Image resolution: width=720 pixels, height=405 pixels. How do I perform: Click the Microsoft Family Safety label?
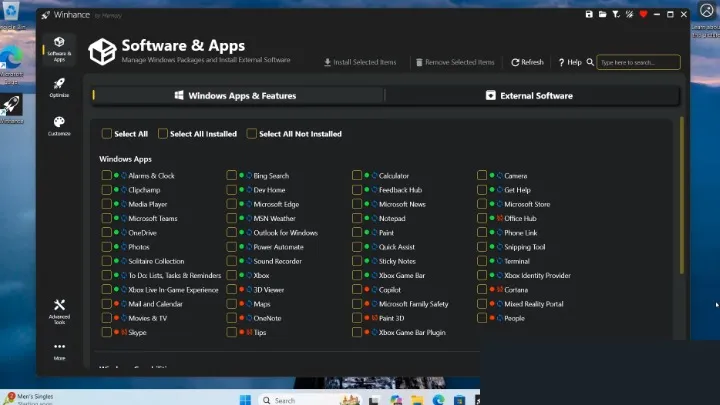[x=413, y=304]
